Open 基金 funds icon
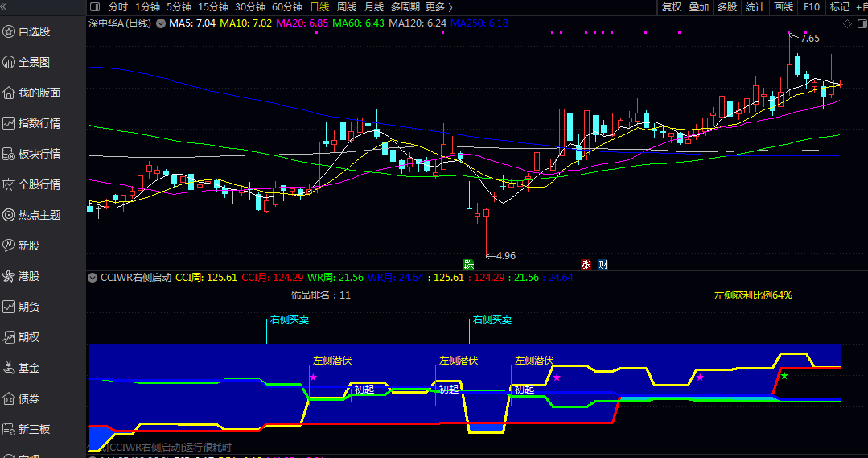The image size is (868, 458). coord(9,368)
